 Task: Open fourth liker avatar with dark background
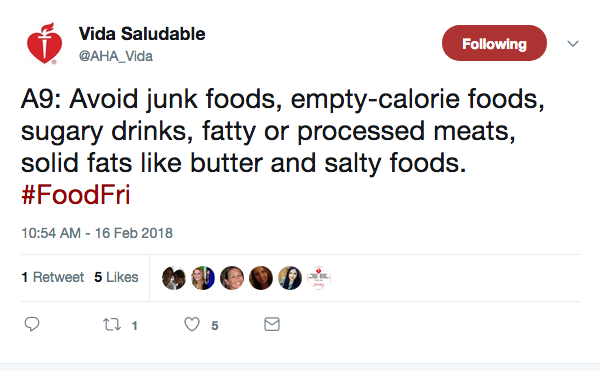(x=261, y=278)
